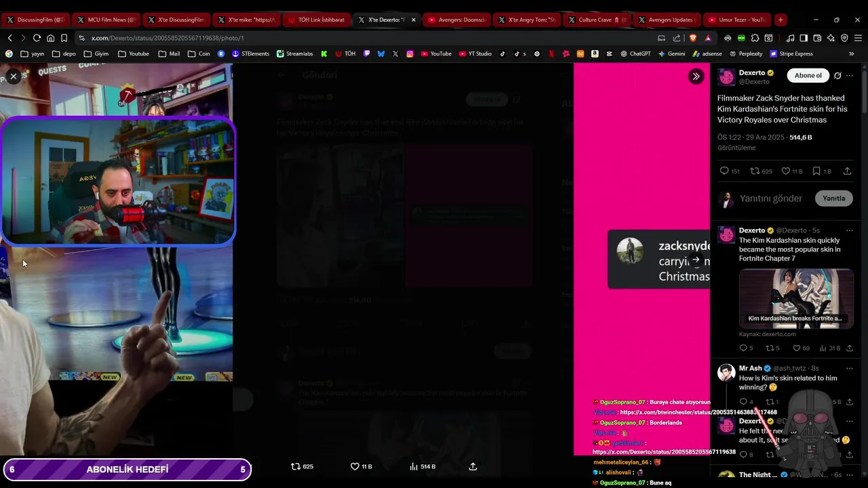Open the Brave Shields lion icon

tap(692, 38)
